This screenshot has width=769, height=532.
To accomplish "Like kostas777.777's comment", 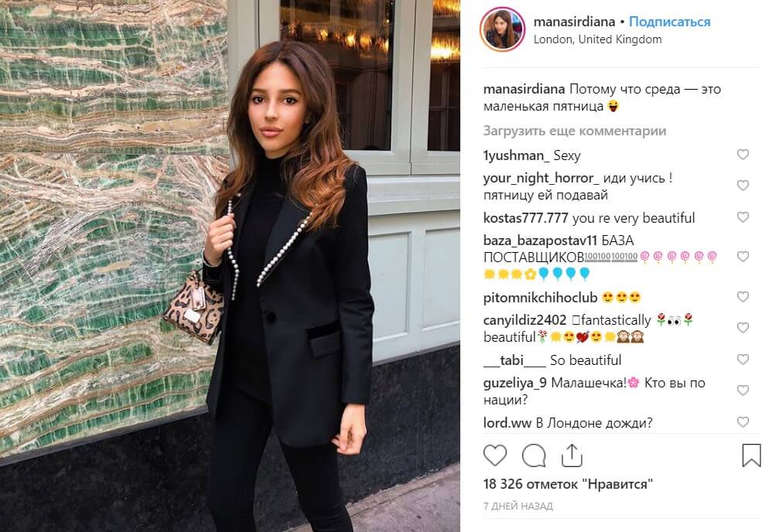I will [x=743, y=217].
